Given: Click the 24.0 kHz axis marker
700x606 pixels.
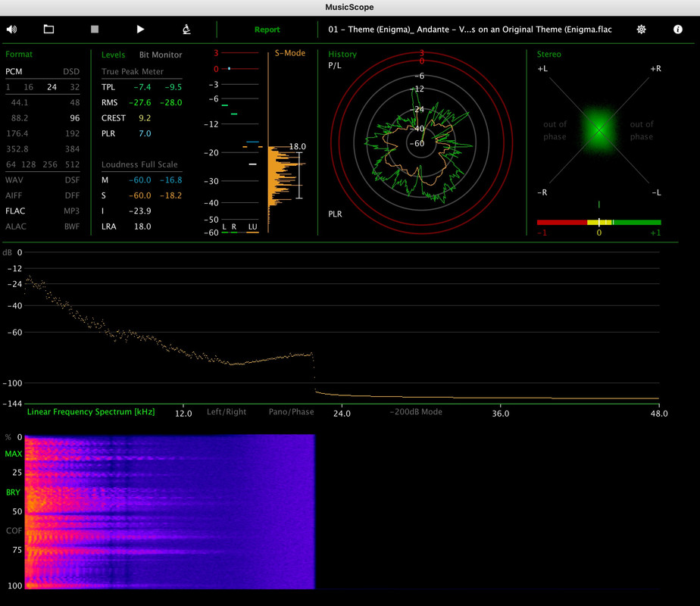Looking at the screenshot, I should (342, 414).
